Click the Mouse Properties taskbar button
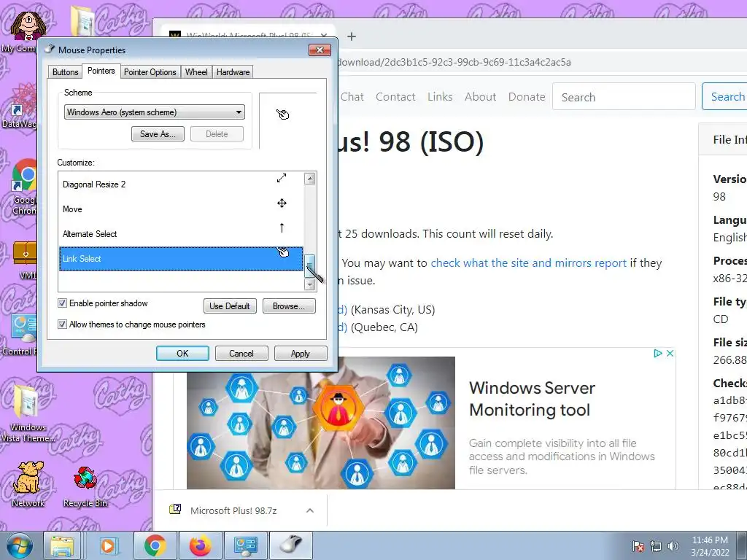Viewport: 747px width, 560px height. point(292,545)
